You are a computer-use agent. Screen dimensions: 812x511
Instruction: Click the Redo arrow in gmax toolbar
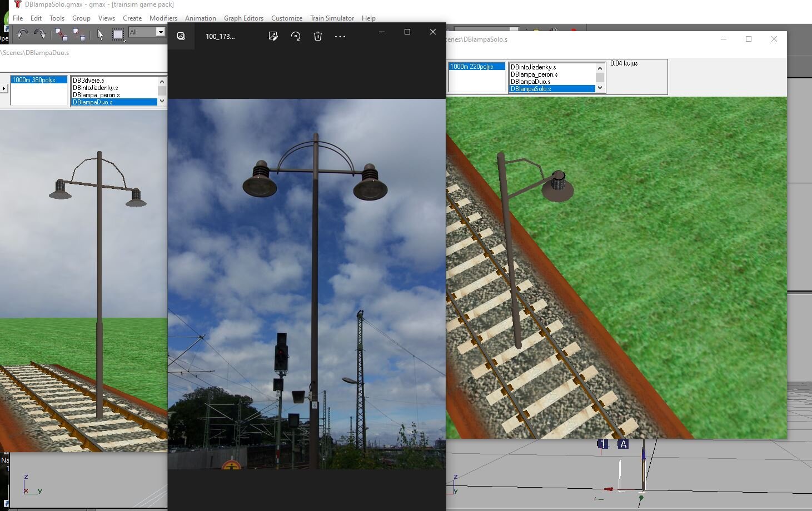[x=40, y=34]
